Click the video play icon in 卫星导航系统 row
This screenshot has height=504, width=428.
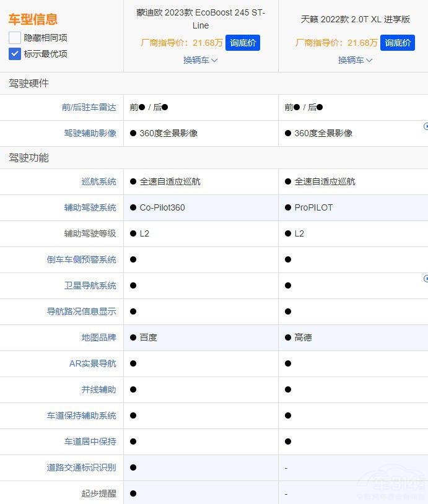426,279
